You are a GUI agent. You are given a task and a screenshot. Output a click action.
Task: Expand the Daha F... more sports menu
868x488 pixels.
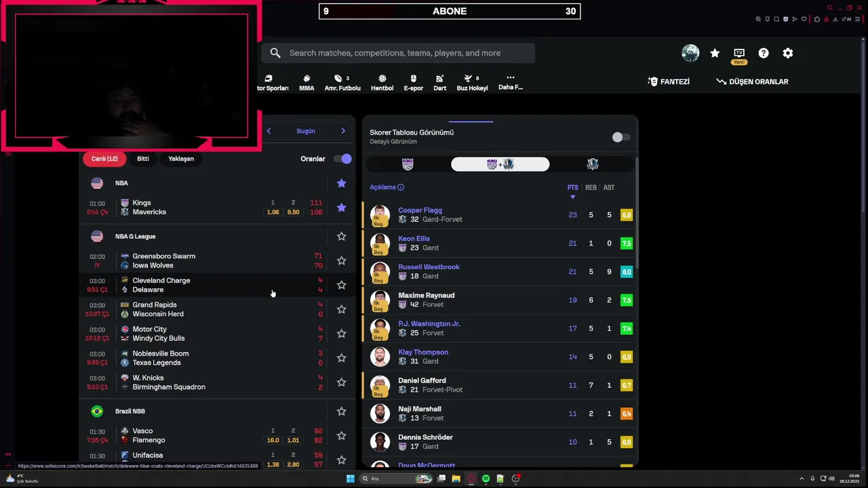click(x=511, y=82)
